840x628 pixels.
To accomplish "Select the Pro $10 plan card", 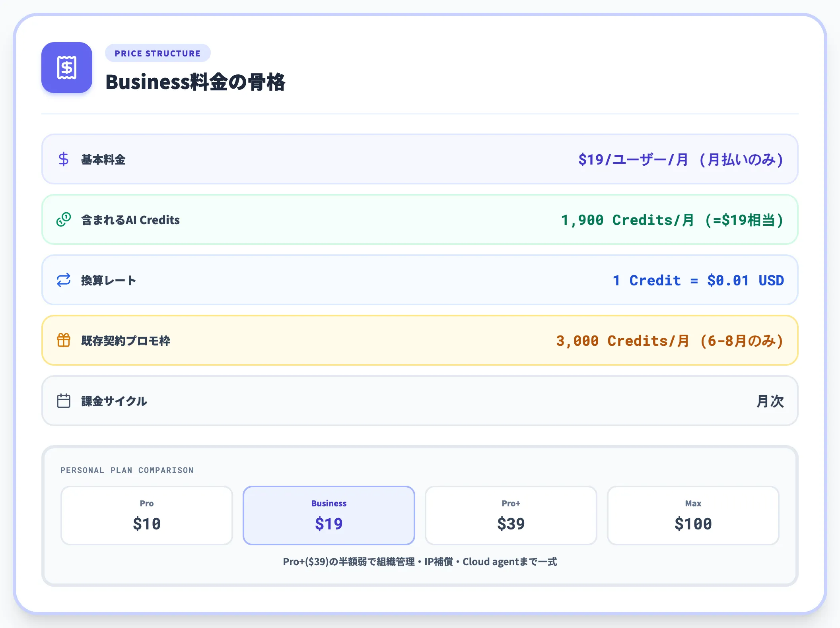I will pos(147,516).
